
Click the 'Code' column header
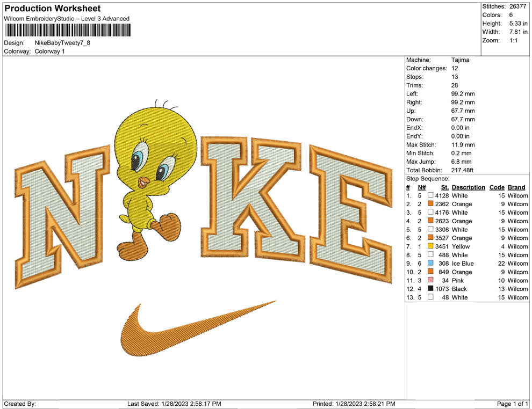click(x=497, y=187)
